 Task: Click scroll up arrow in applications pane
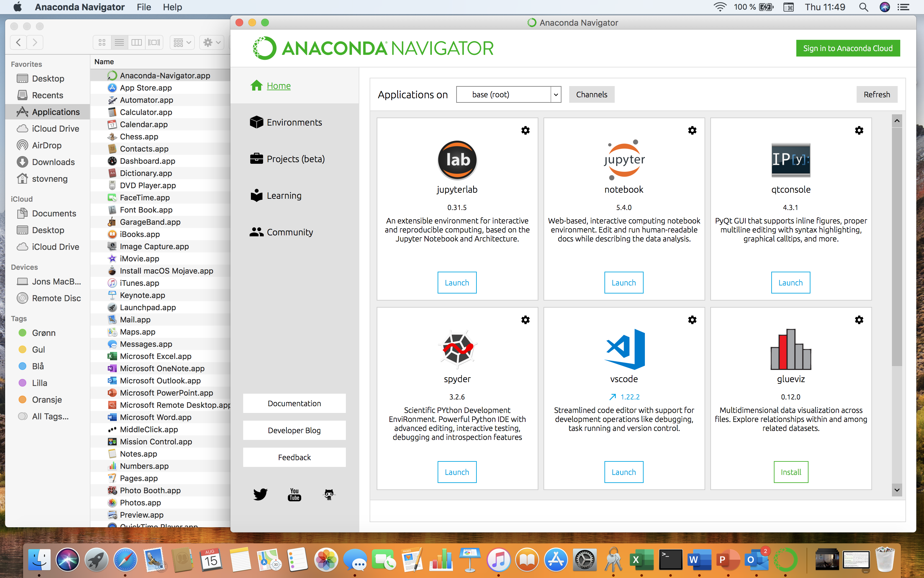click(896, 121)
